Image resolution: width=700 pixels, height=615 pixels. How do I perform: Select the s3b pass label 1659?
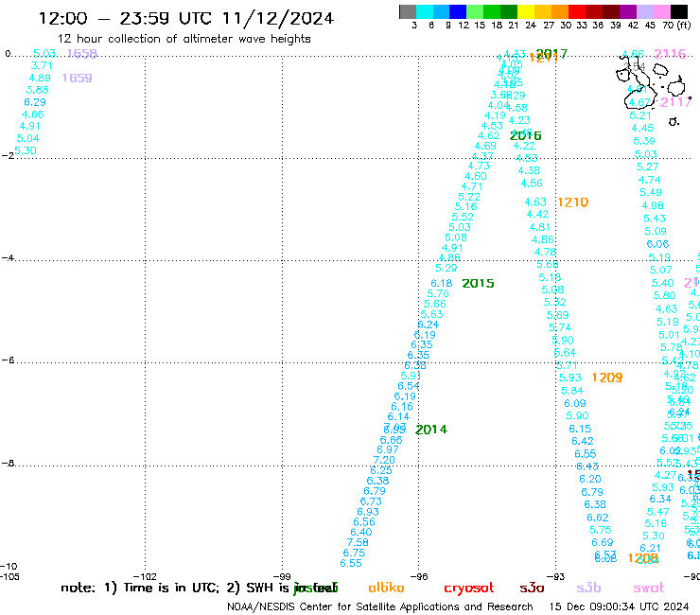(78, 78)
